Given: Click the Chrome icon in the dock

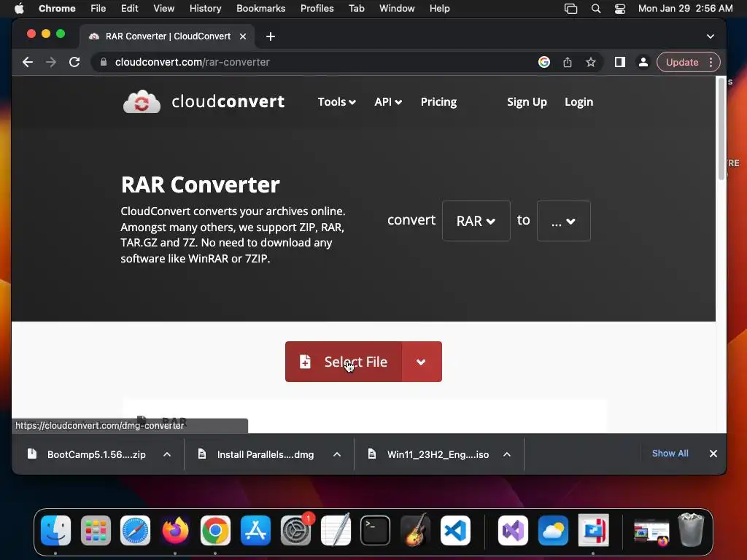Looking at the screenshot, I should pos(215,531).
